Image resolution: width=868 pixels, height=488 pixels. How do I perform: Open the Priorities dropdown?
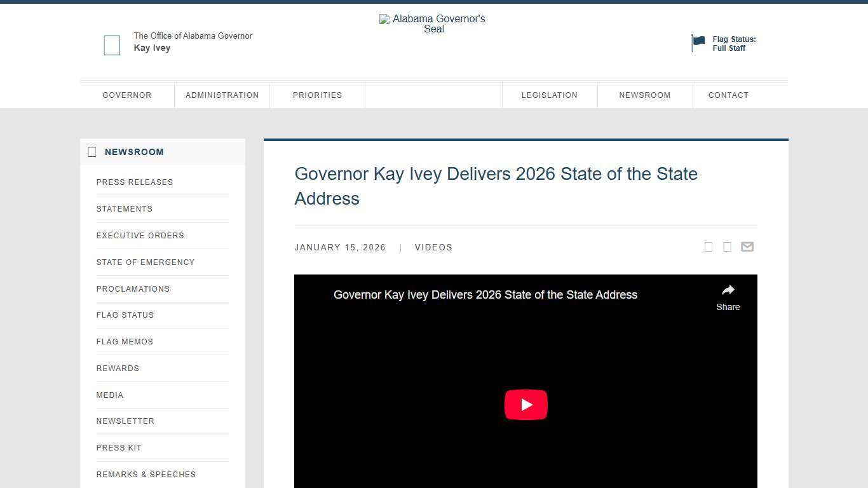(x=317, y=95)
